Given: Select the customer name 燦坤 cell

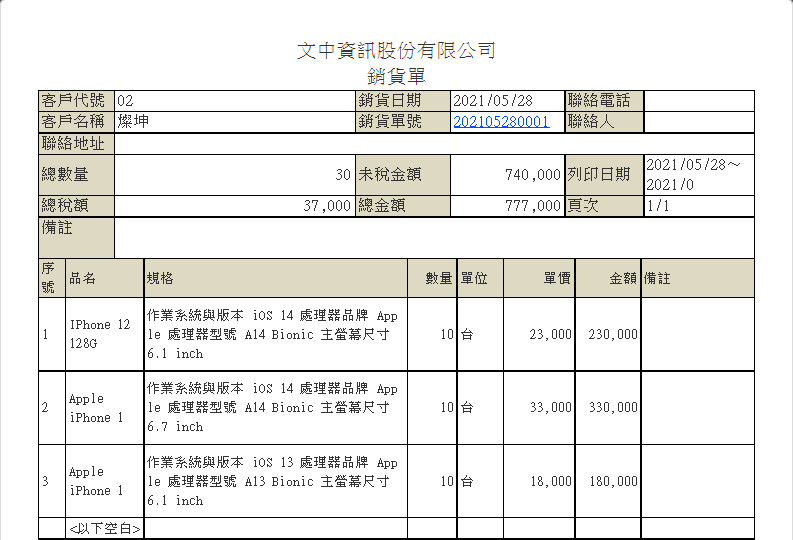Looking at the screenshot, I should (x=234, y=122).
